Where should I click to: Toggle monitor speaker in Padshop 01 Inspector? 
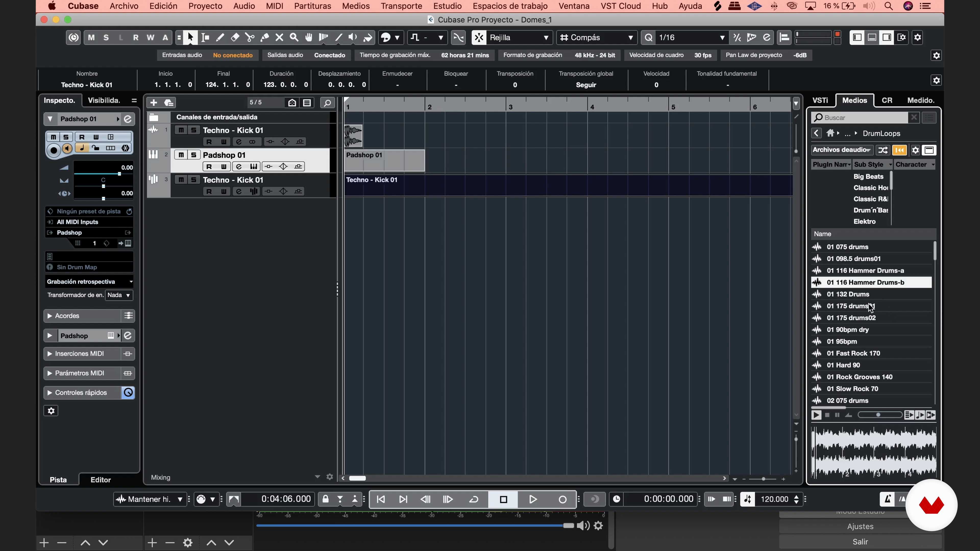click(67, 148)
